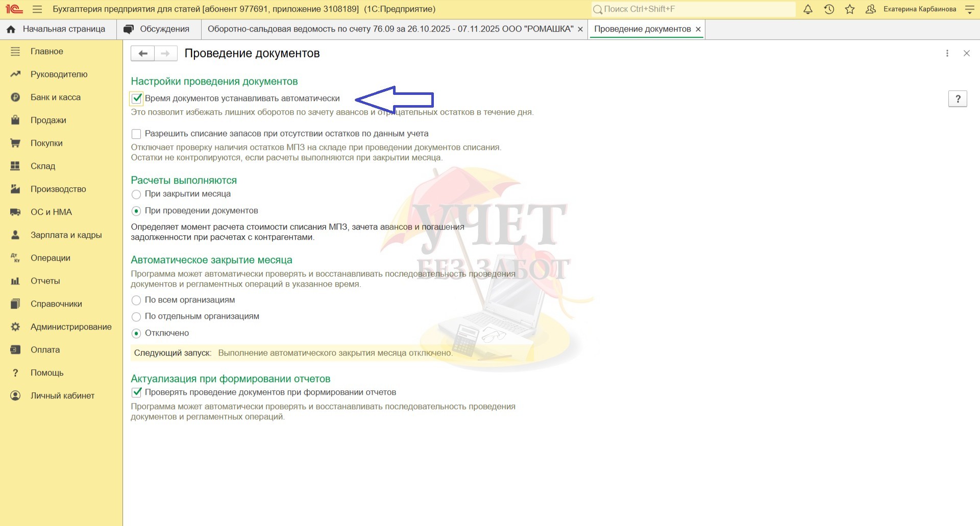Open help with the question mark button
Image resolution: width=980 pixels, height=526 pixels.
point(958,99)
